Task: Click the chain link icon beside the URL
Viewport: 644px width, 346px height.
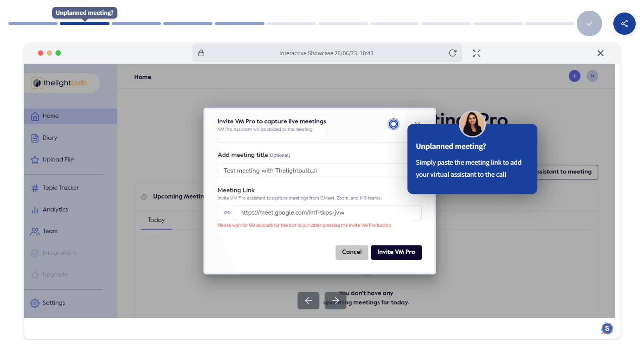Action: pos(227,213)
